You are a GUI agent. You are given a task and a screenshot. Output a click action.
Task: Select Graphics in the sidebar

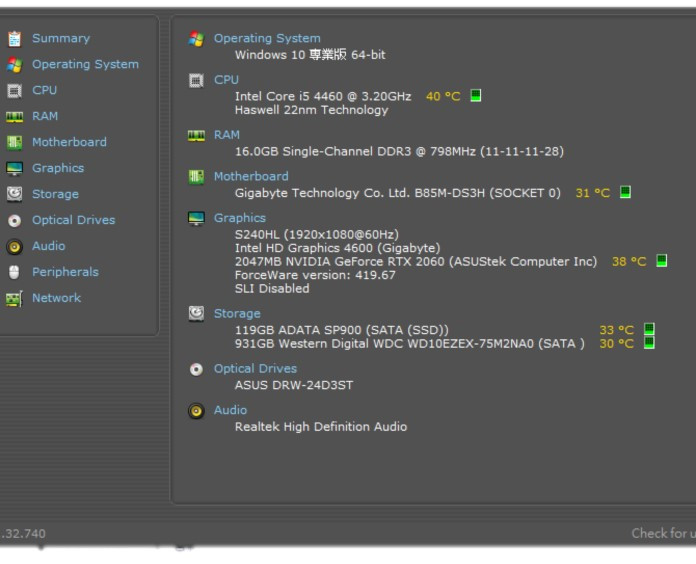tap(58, 168)
